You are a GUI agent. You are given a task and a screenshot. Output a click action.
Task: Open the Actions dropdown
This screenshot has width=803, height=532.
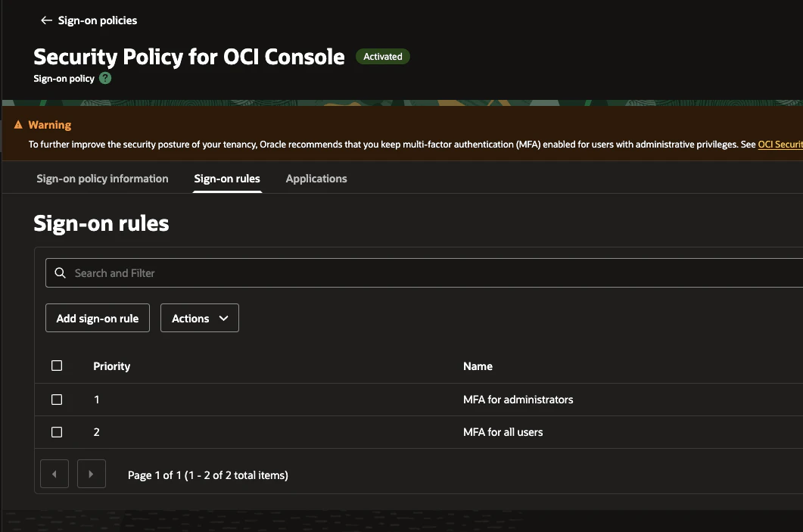pyautogui.click(x=200, y=318)
